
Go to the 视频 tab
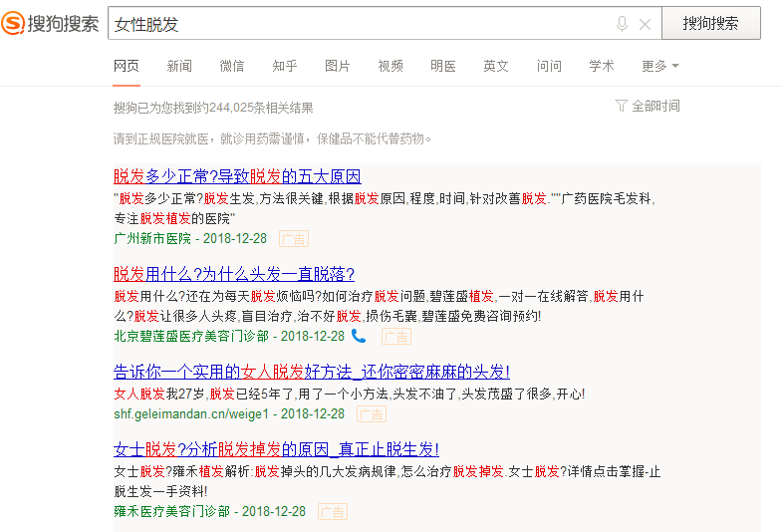tap(391, 66)
